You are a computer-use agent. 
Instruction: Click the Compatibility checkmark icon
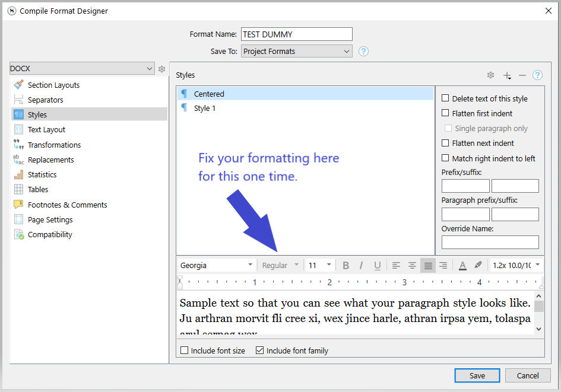(x=18, y=234)
